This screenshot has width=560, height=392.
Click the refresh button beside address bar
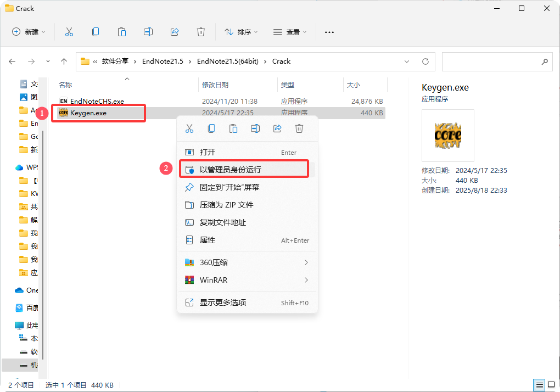pyautogui.click(x=425, y=61)
